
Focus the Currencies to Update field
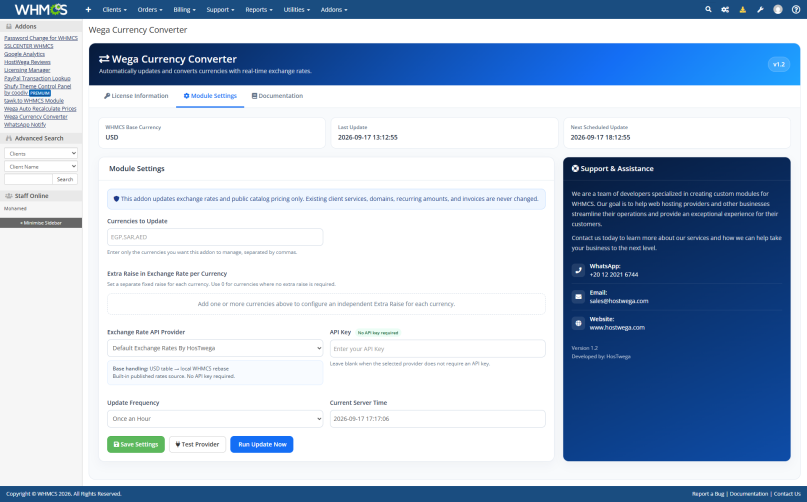point(215,237)
